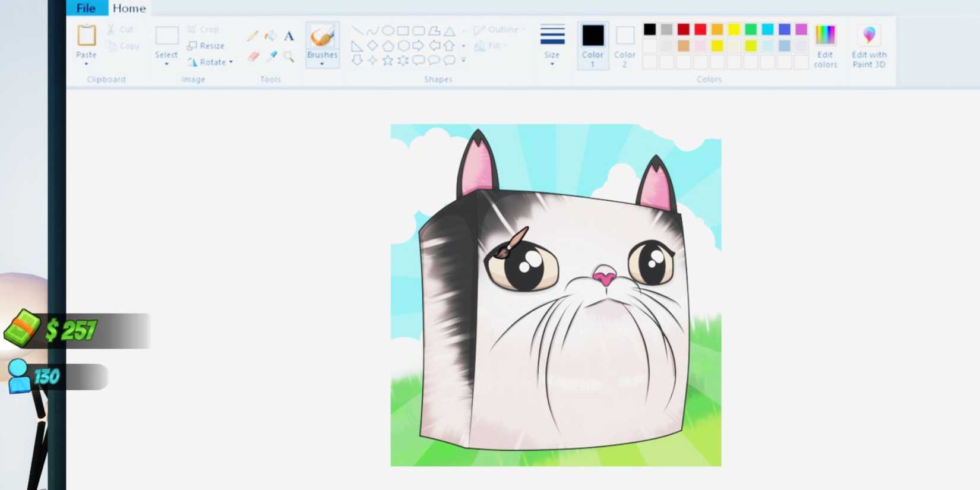980x490 pixels.
Task: Select the five-point star shape
Action: click(x=388, y=61)
